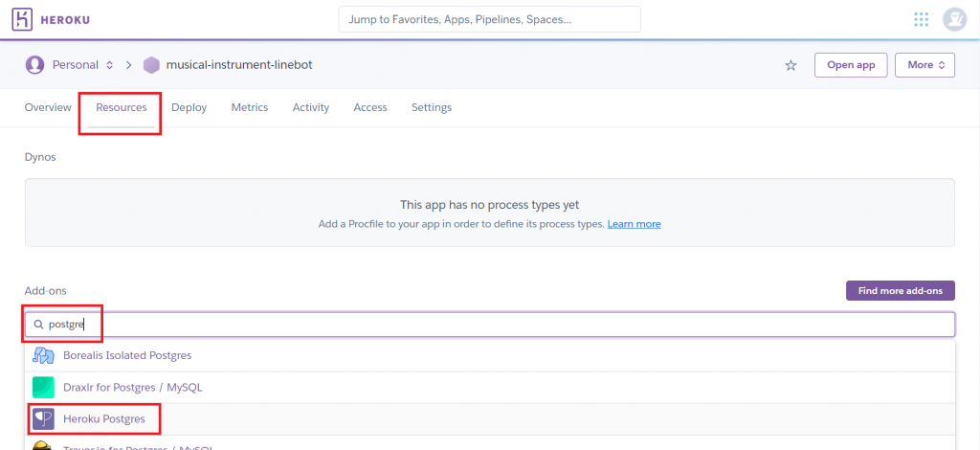
Task: Click the Heroku Postgres add-on icon
Action: point(43,418)
